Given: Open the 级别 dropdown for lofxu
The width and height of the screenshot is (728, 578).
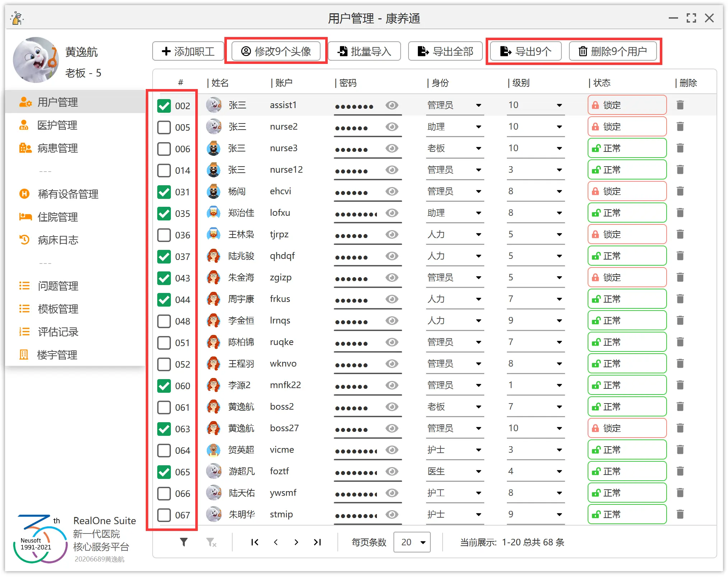Looking at the screenshot, I should coord(559,213).
